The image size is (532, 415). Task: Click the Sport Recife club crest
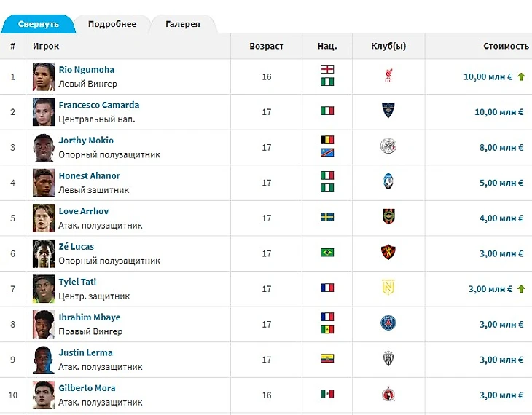[x=388, y=253]
